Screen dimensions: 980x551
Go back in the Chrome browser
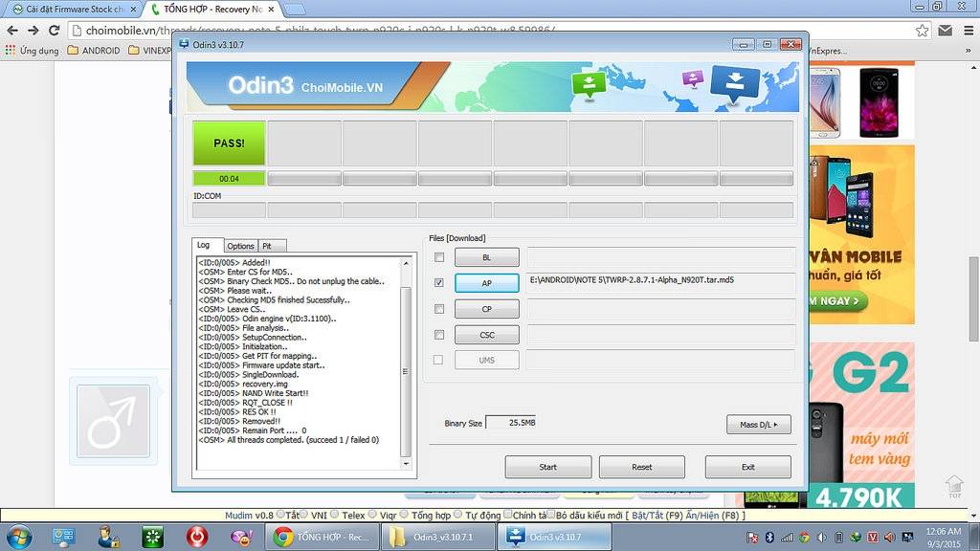[x=12, y=30]
